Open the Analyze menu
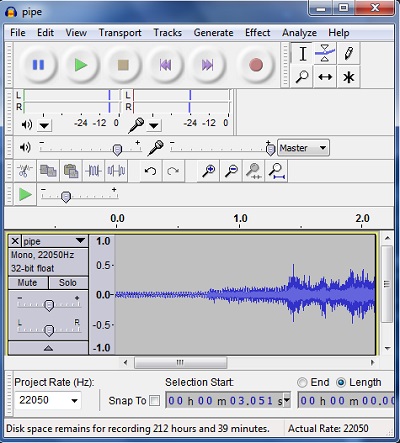This screenshot has width=400, height=443. [299, 33]
